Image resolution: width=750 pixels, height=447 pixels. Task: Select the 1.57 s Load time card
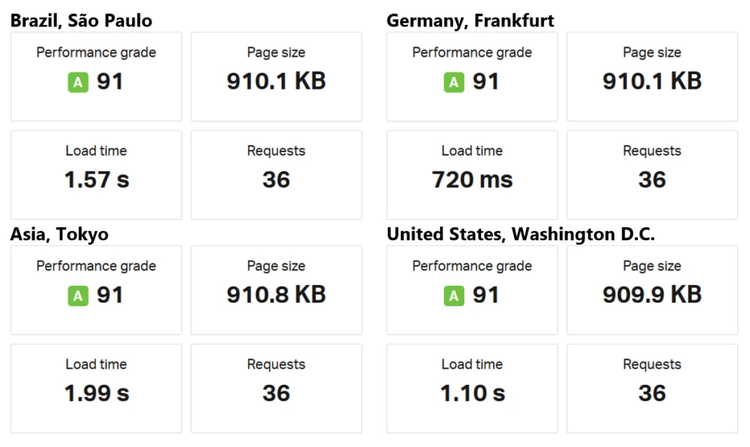click(x=96, y=175)
